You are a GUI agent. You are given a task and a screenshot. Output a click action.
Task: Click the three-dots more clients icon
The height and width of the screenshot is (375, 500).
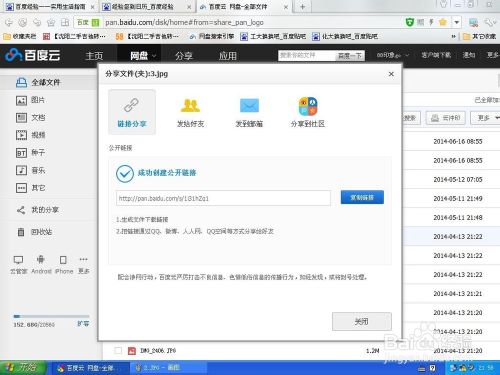point(83,259)
